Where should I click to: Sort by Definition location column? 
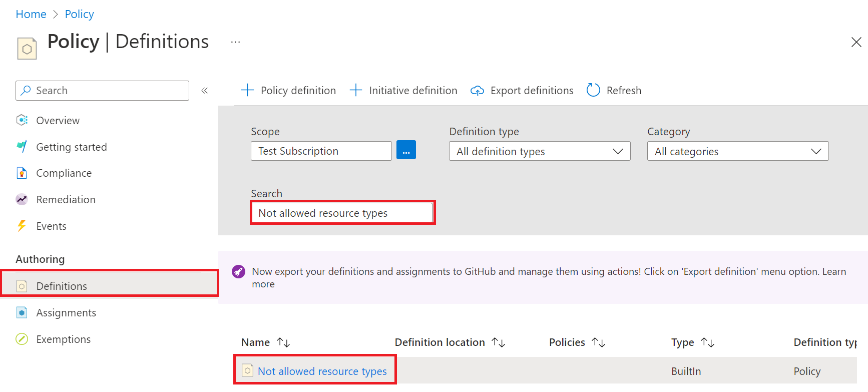coord(498,342)
